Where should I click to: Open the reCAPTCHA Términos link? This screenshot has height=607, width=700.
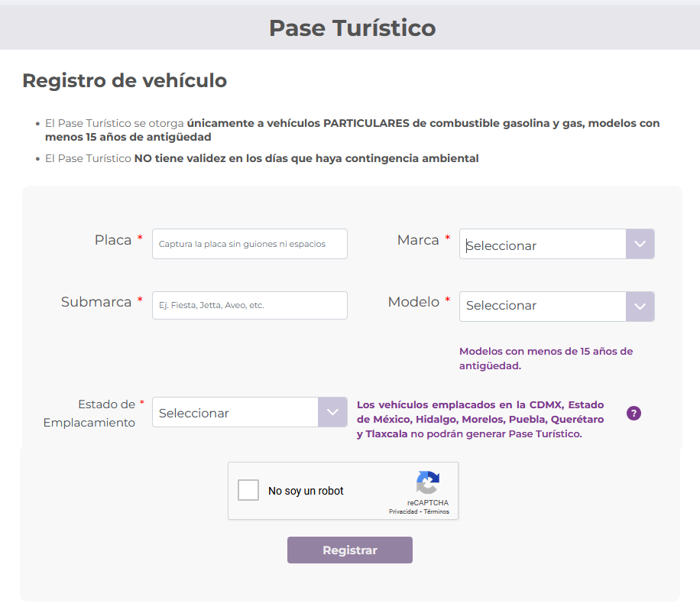[436, 511]
